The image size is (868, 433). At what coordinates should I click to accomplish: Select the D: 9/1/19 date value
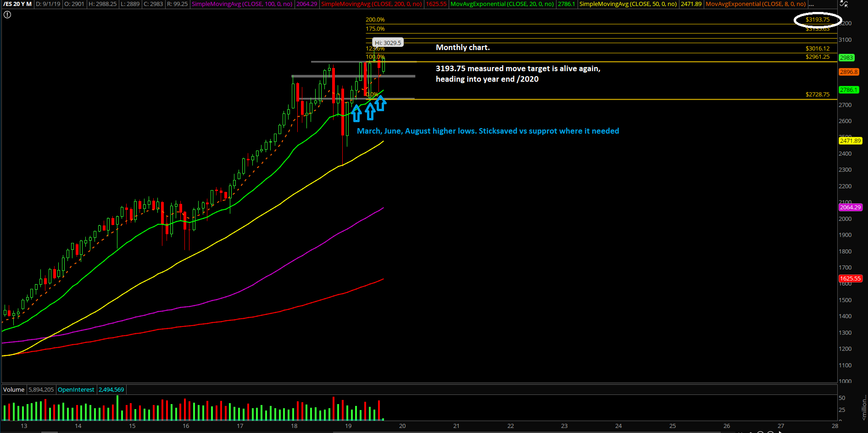click(x=48, y=4)
